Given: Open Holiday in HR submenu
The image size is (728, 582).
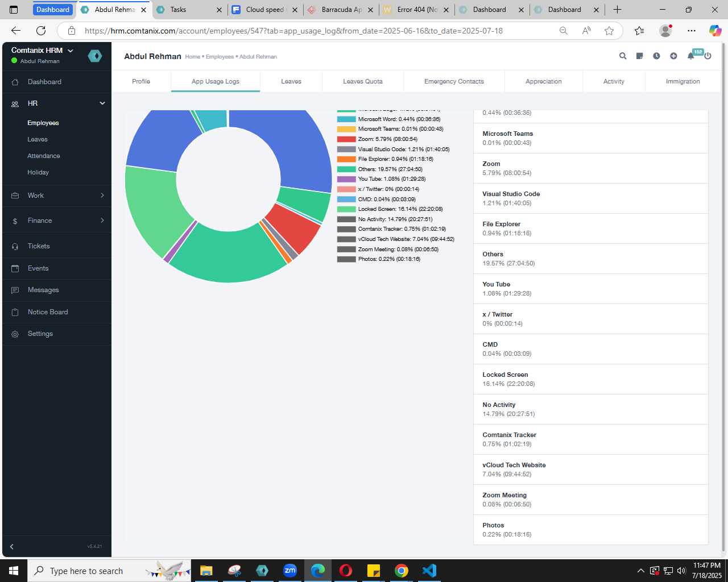Looking at the screenshot, I should click(38, 172).
